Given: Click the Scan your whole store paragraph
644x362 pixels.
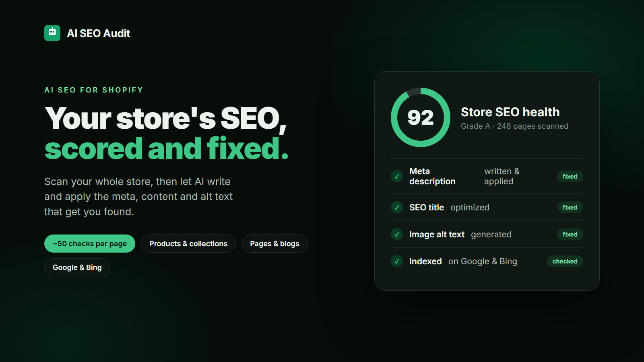Looking at the screenshot, I should pos(138,197).
